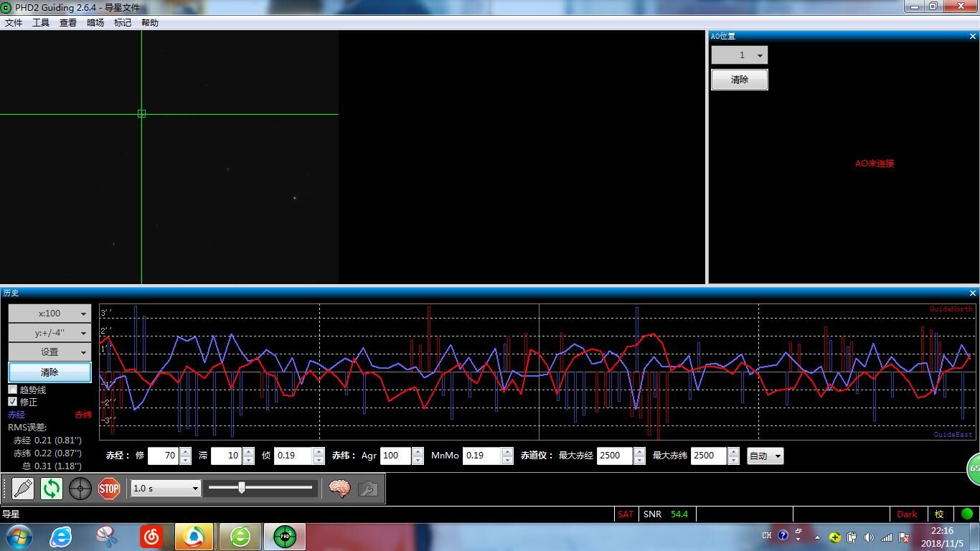Enable the 趋势线 checkbox

tap(12, 390)
